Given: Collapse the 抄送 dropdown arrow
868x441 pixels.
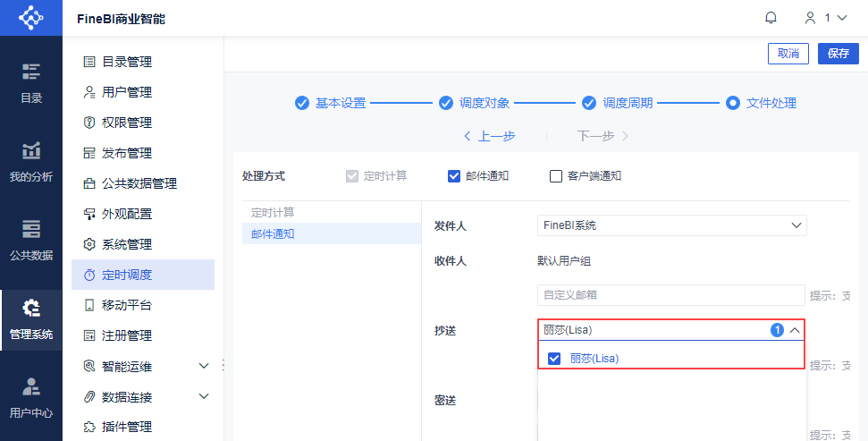Looking at the screenshot, I should [795, 330].
